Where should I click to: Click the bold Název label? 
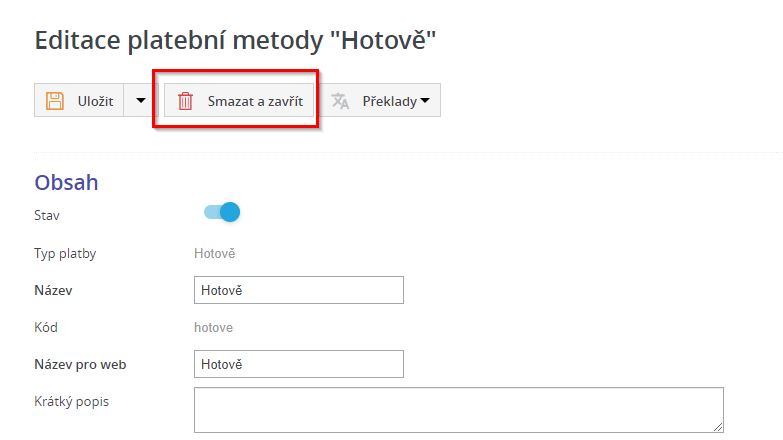tap(55, 290)
